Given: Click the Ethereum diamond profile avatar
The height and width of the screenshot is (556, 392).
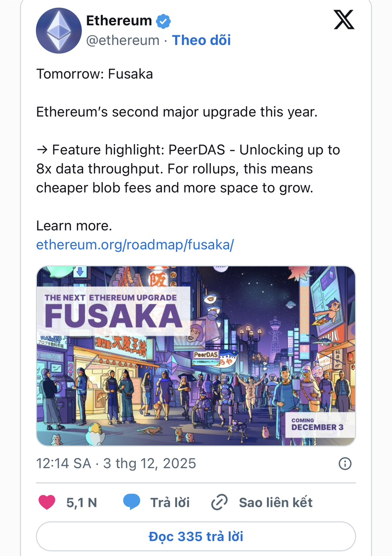Looking at the screenshot, I should (x=59, y=30).
